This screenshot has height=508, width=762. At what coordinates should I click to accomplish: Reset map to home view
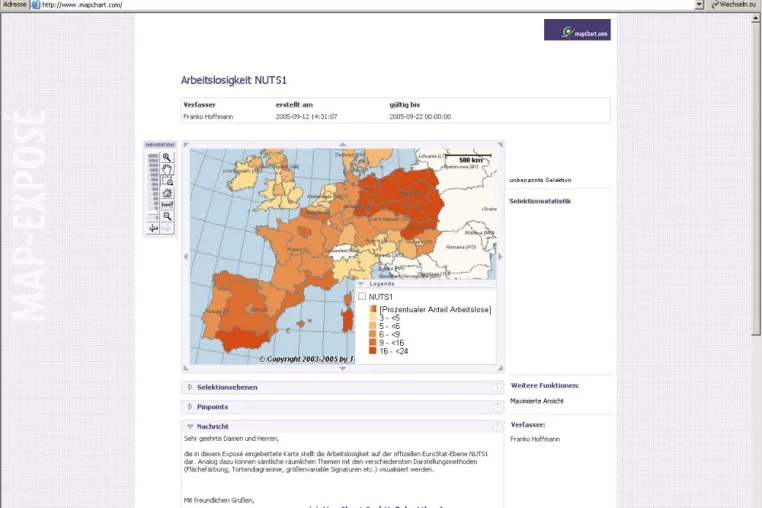pos(167,193)
